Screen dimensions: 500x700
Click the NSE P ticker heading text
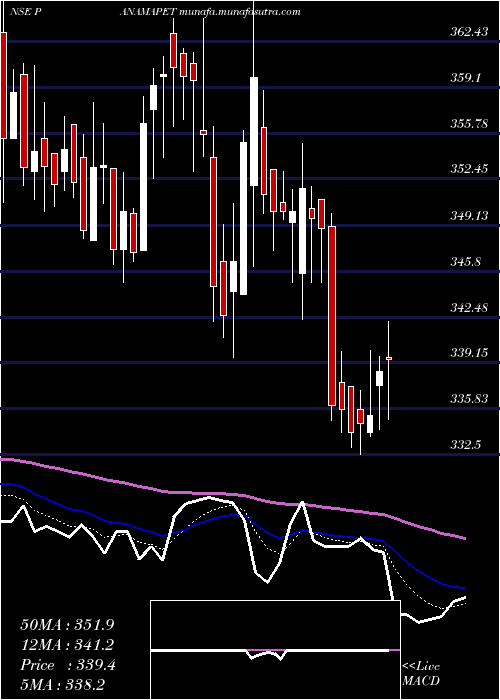tap(25, 12)
